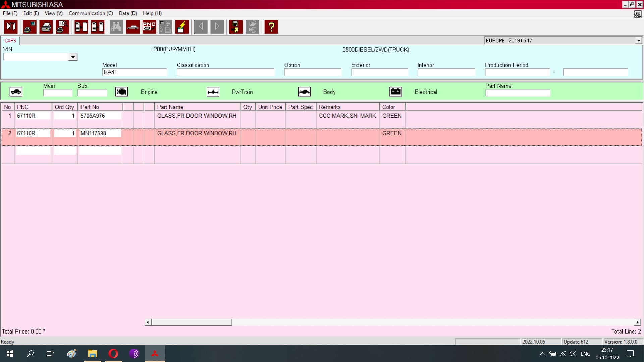Click the exit door toolbar icon
Image resolution: width=644 pixels, height=362 pixels.
pos(11,27)
